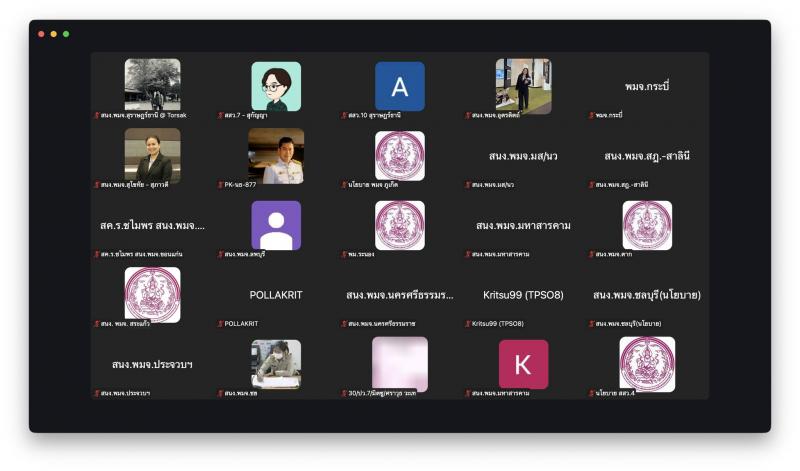This screenshot has height=471, width=800.
Task: Click muted mic icon under cartoon glasses avatar
Action: [220, 115]
